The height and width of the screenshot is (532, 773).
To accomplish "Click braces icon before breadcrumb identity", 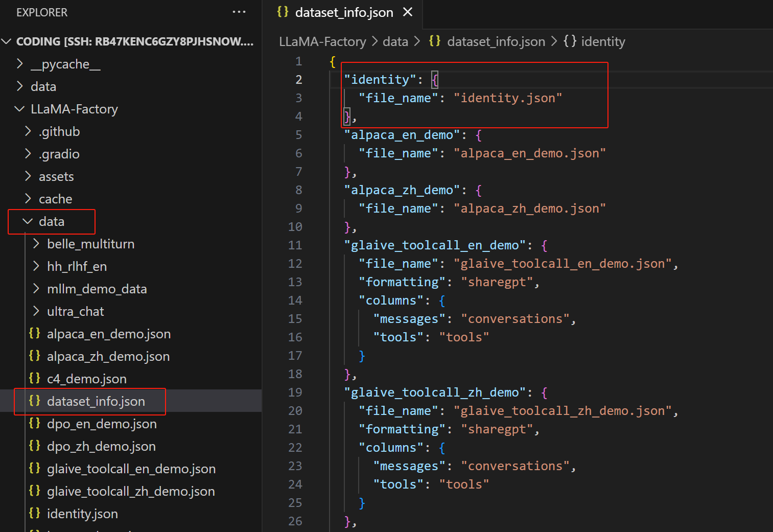I will tap(570, 41).
